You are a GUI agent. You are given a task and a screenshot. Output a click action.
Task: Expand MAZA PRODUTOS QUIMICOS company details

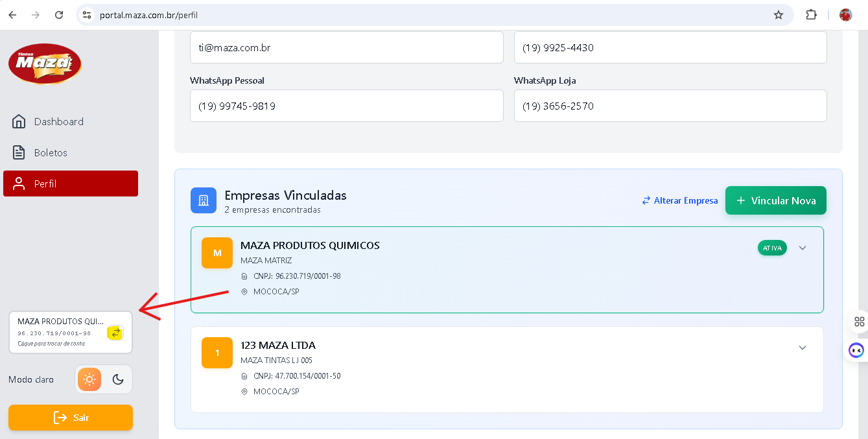tap(803, 248)
